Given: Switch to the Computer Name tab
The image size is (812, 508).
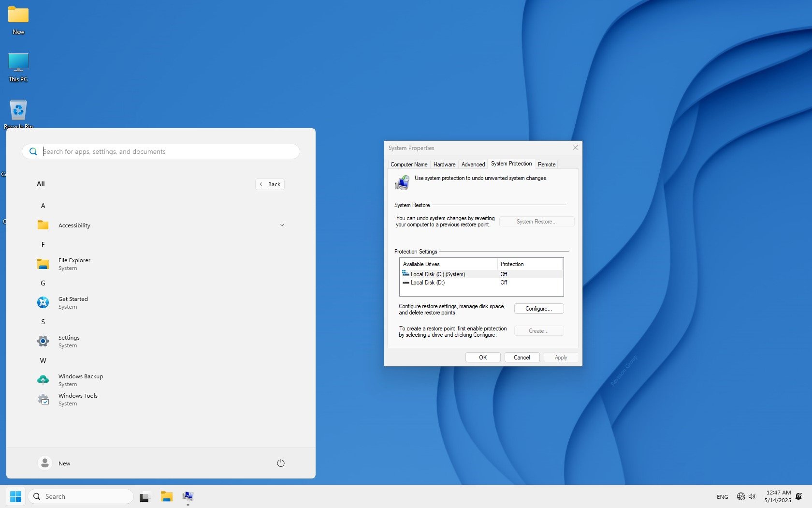Looking at the screenshot, I should pos(408,164).
